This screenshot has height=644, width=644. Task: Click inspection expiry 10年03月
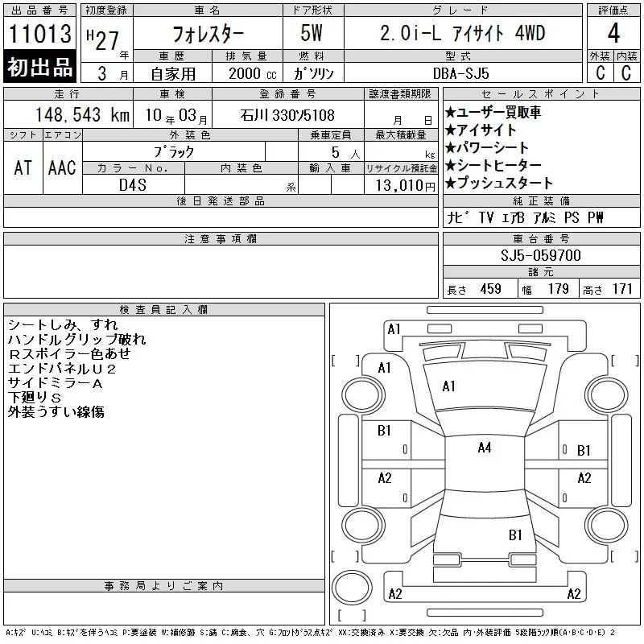tap(176, 115)
